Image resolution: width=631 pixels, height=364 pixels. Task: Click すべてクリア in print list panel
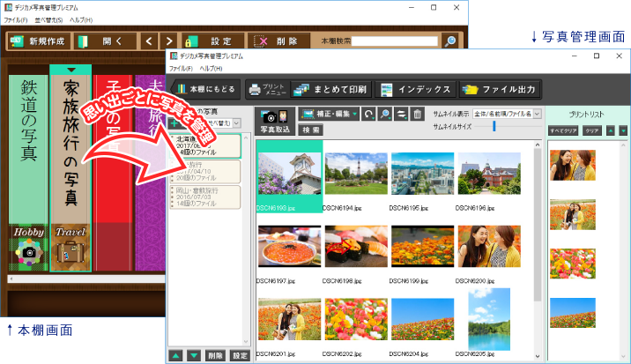click(x=563, y=130)
